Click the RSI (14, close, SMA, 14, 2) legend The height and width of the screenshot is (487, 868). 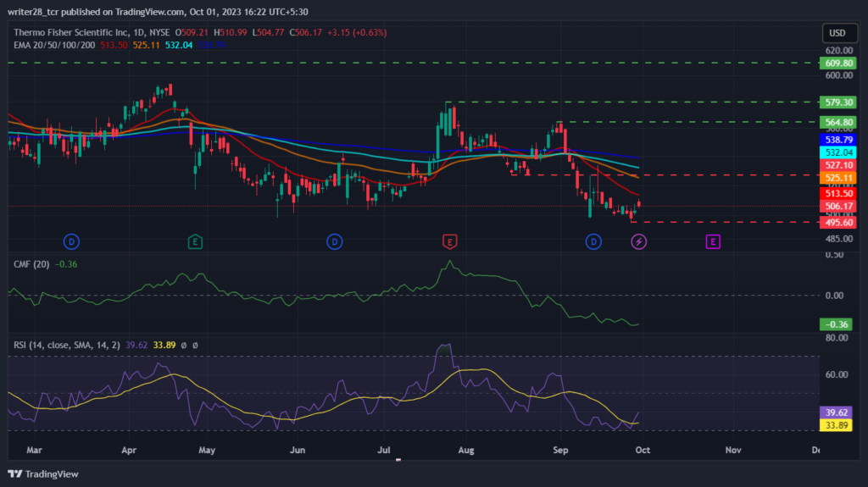click(x=67, y=346)
